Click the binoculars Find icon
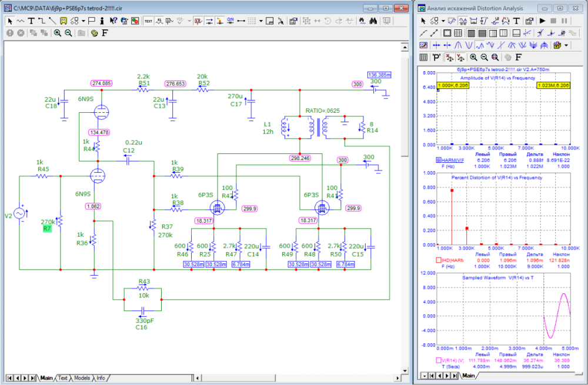This screenshot has width=588, height=385. [373, 21]
